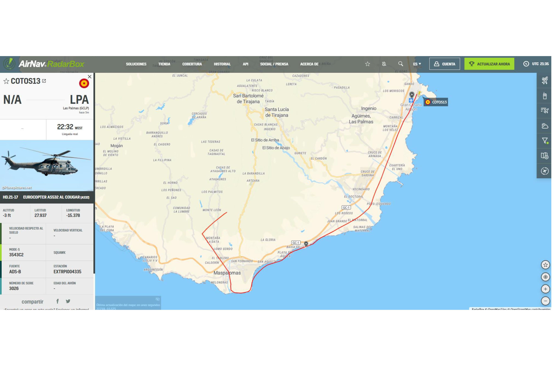This screenshot has width=554, height=392.
Task: Hide the map update notice eye icon
Action: pyautogui.click(x=158, y=299)
